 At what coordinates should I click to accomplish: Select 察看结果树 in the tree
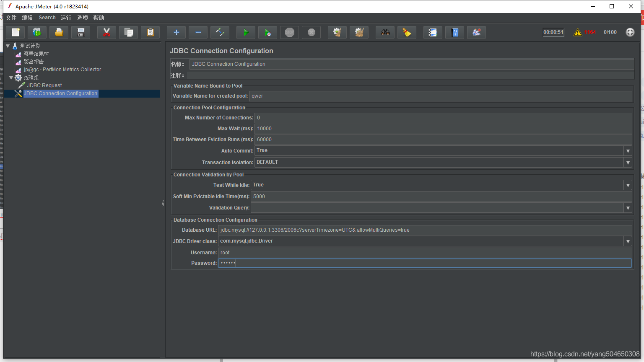[36, 54]
